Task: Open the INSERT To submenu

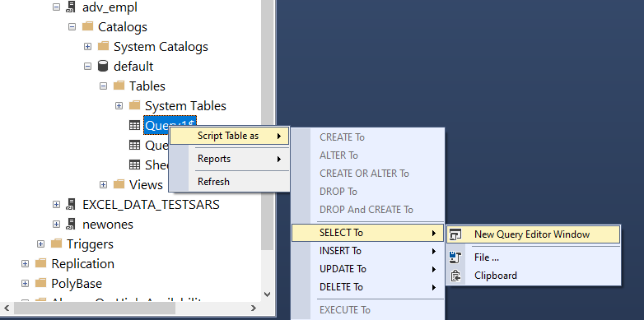Action: click(x=367, y=251)
